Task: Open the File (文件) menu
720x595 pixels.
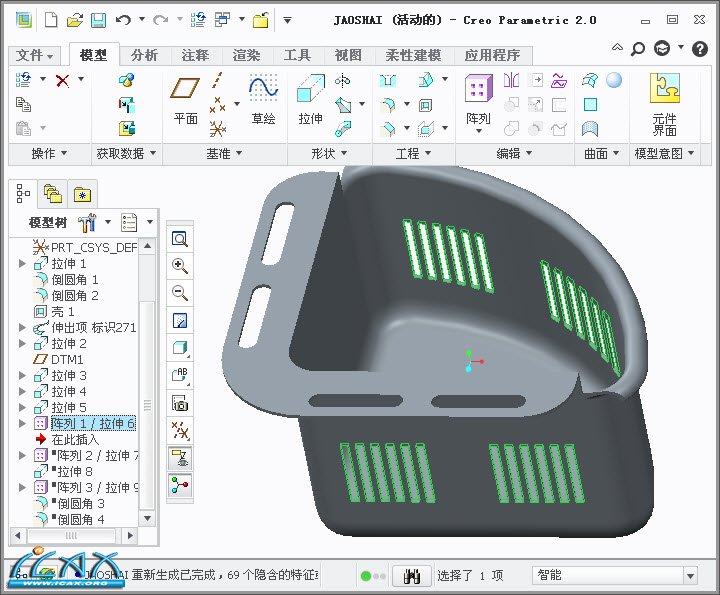Action: pyautogui.click(x=34, y=56)
